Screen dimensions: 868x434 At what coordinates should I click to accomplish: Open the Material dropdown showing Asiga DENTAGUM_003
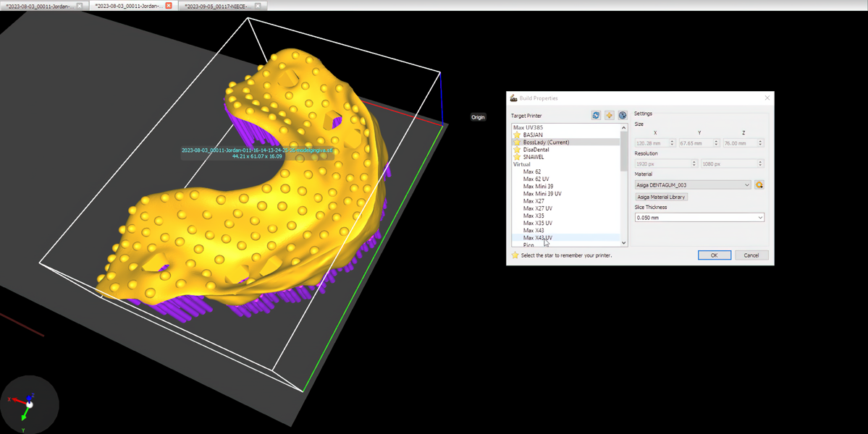(x=693, y=185)
